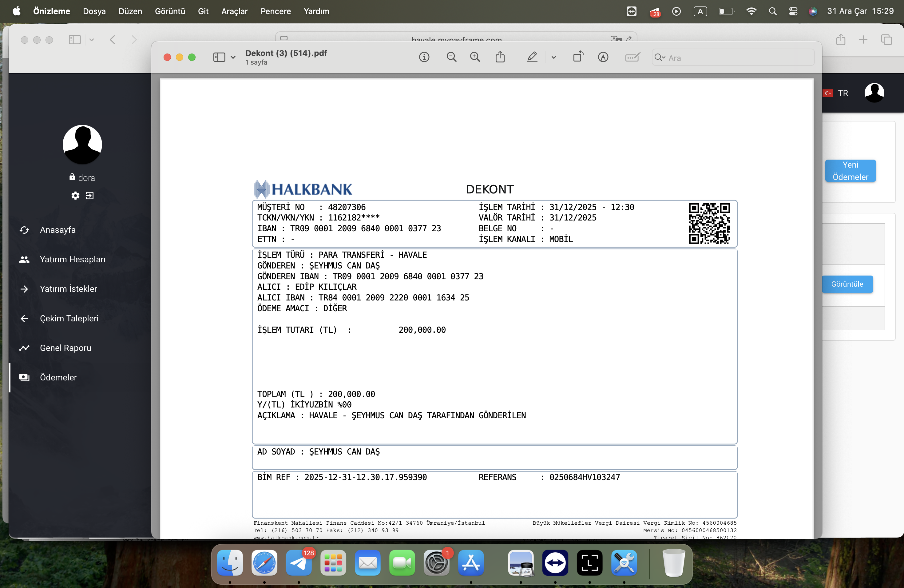Click the dora profile picture in sidebar
Viewport: 904px width, 588px height.
click(82, 145)
